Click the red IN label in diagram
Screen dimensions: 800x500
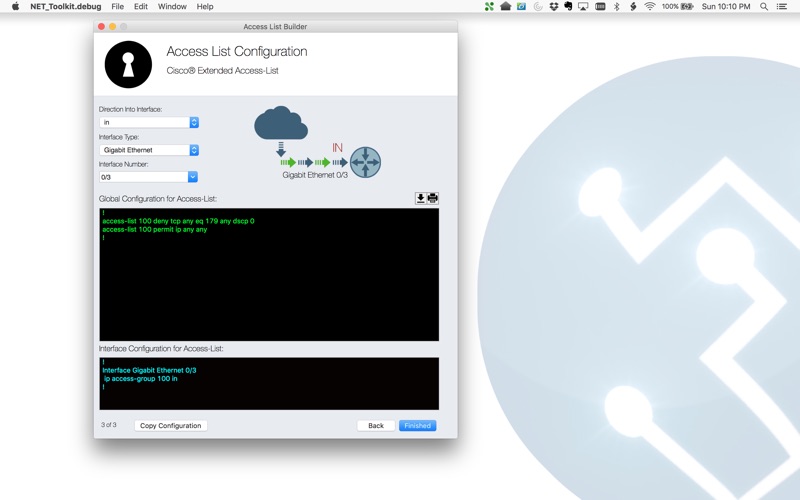point(337,148)
